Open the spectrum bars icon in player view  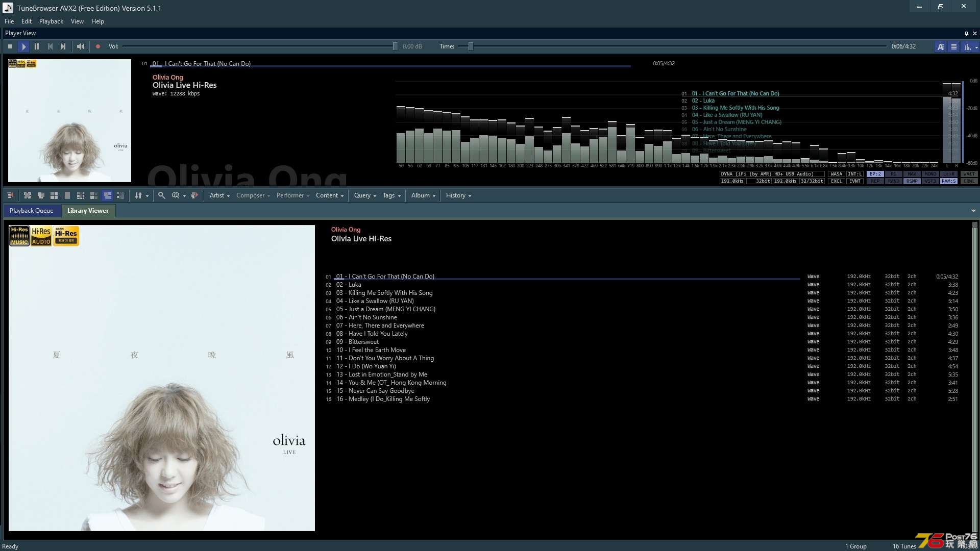(967, 46)
